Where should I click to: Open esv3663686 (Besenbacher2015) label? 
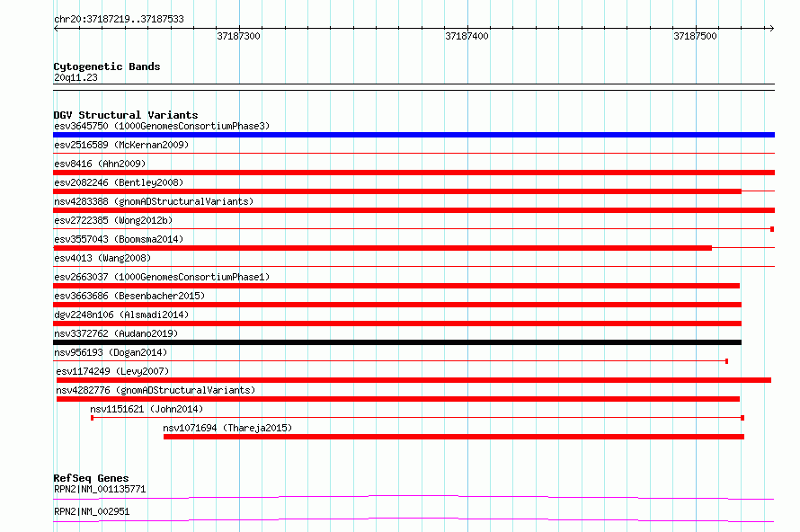[x=129, y=296]
